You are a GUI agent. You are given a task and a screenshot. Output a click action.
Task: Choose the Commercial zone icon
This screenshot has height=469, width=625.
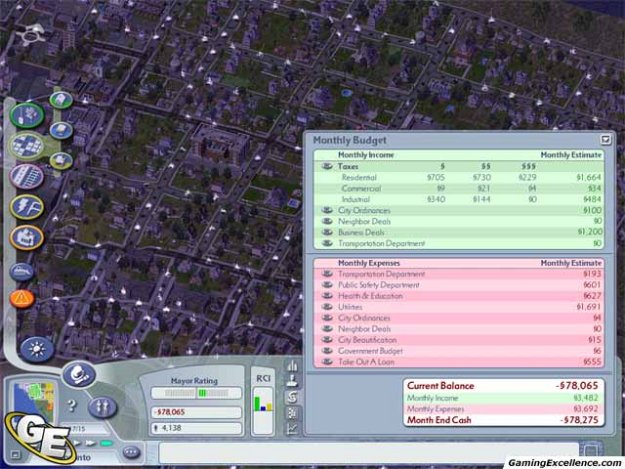point(61,130)
